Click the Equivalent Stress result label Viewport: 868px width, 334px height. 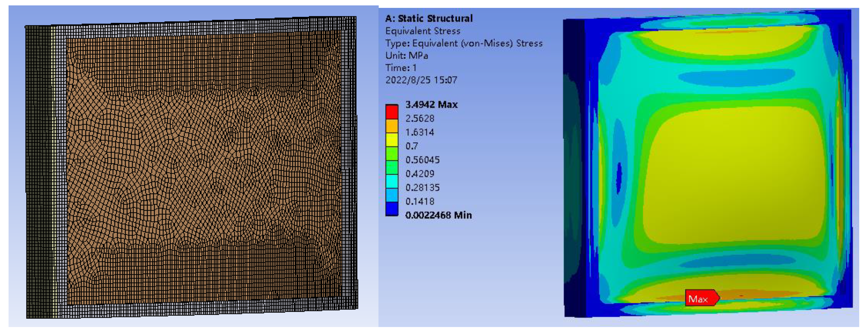click(x=423, y=31)
